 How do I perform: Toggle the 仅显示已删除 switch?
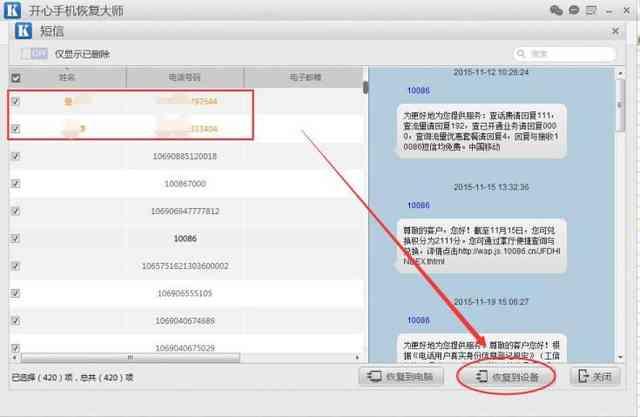pyautogui.click(x=35, y=53)
